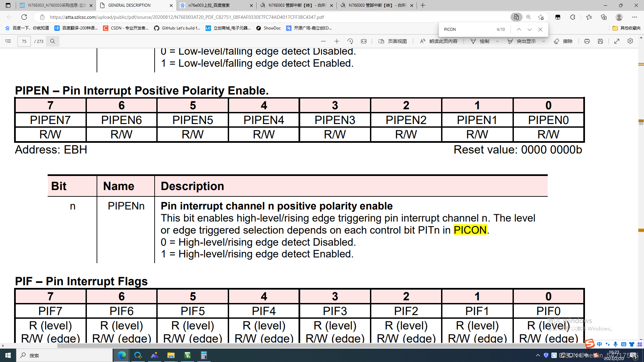Viewport: 644px width, 362px height.
Task: Expand the Draw tool options dropdown
Action: (x=497, y=41)
